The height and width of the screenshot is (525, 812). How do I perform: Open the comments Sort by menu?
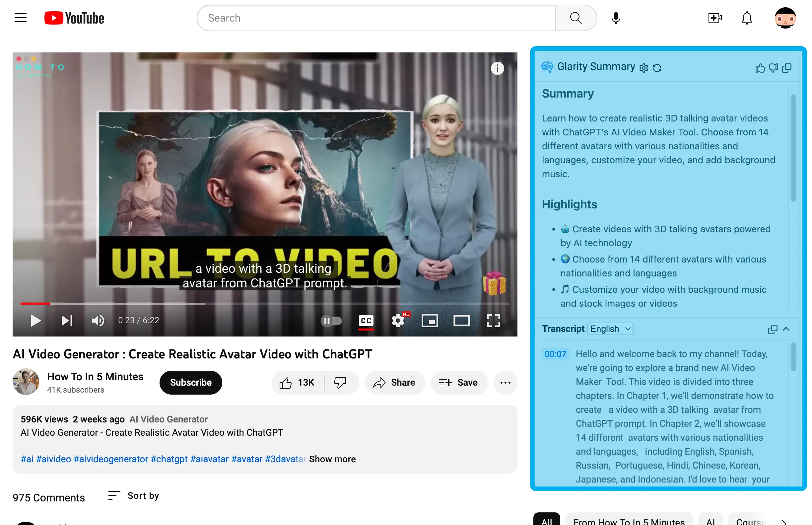click(134, 496)
